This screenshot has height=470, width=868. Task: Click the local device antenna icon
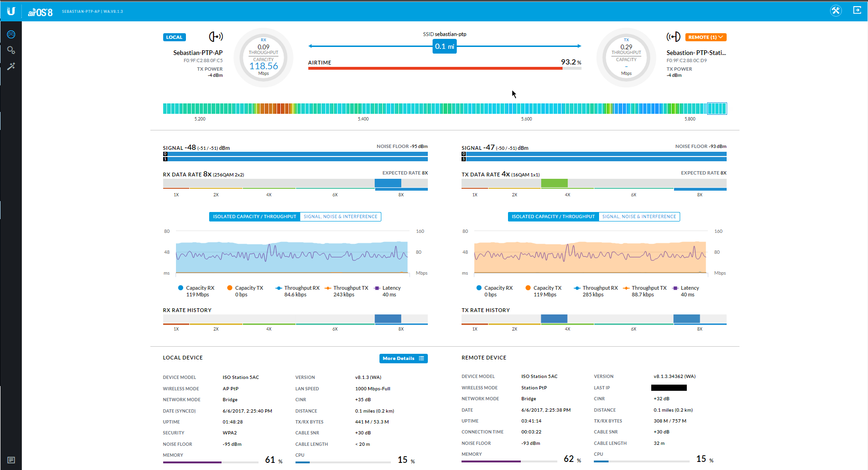216,37
